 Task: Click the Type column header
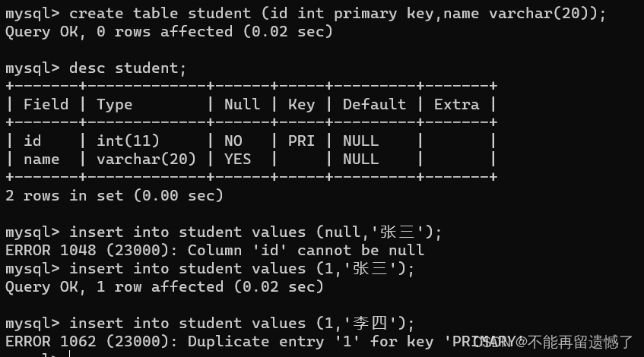point(114,104)
